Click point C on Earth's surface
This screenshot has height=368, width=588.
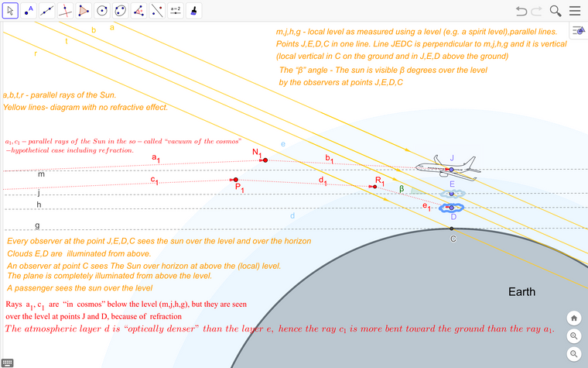click(x=452, y=229)
